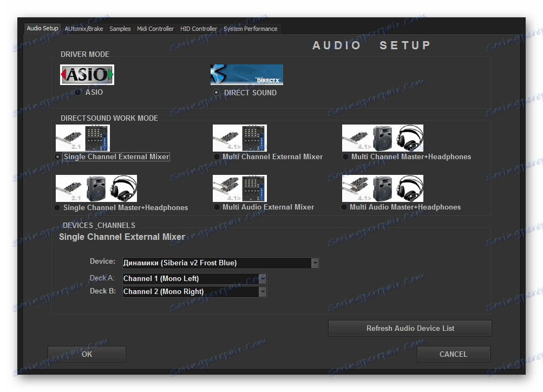Image resolution: width=543 pixels, height=392 pixels.
Task: Choose Multi Audio Master+Headphones mode
Action: (x=344, y=207)
